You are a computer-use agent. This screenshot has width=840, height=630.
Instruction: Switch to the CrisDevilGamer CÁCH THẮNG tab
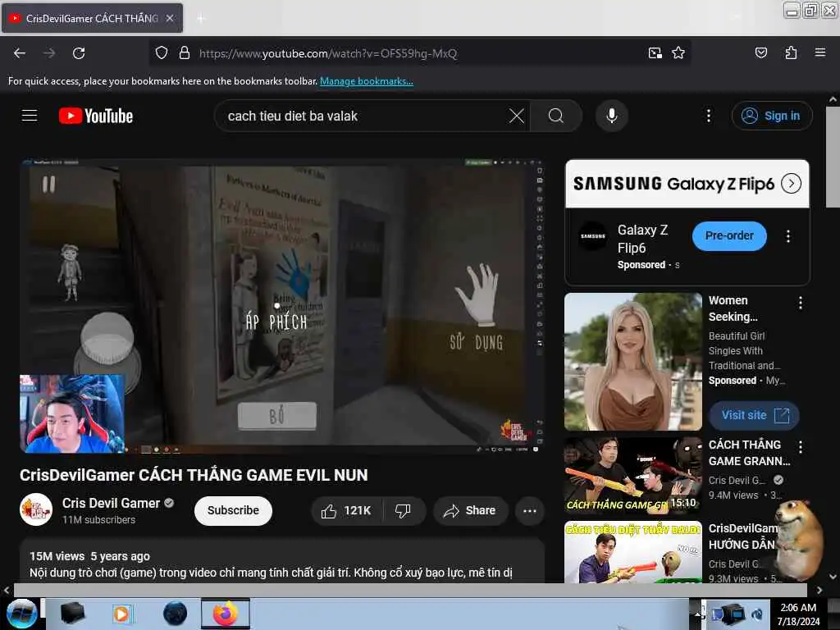pos(92,18)
